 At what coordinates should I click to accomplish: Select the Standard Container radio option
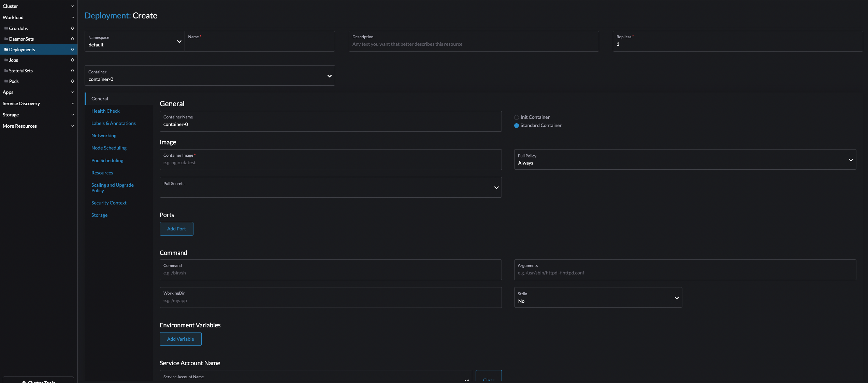pos(517,126)
